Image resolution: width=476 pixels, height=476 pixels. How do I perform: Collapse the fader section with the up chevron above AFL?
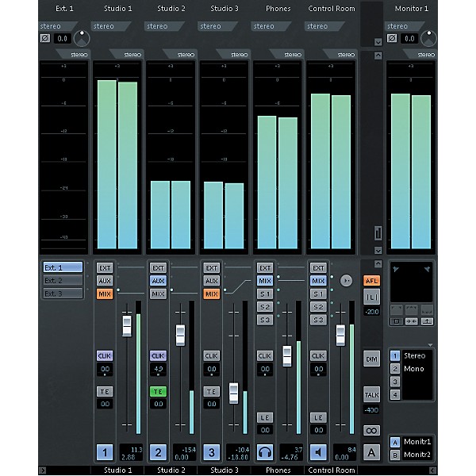tap(378, 263)
